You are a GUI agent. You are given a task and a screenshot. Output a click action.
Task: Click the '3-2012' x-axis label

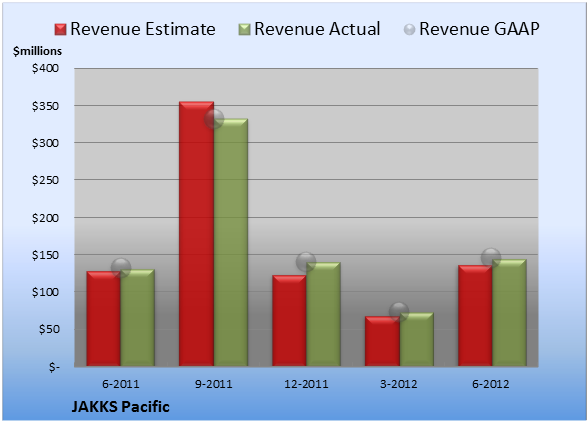(x=399, y=384)
